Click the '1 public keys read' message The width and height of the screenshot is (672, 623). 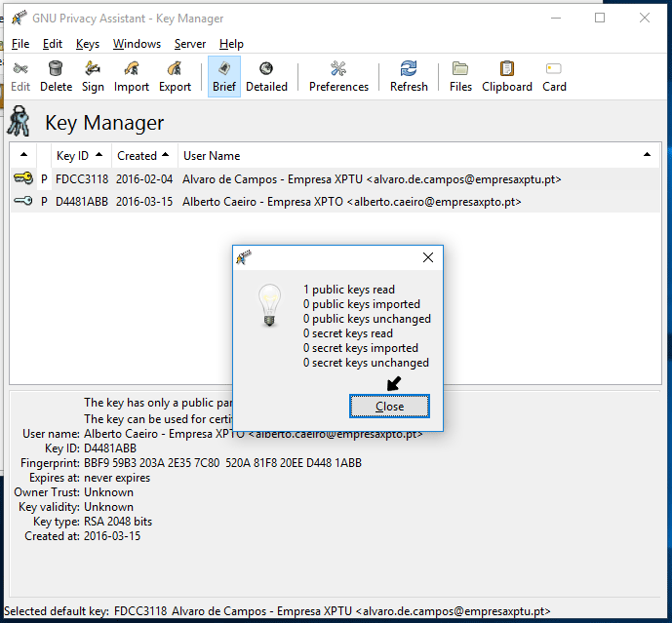(x=349, y=290)
